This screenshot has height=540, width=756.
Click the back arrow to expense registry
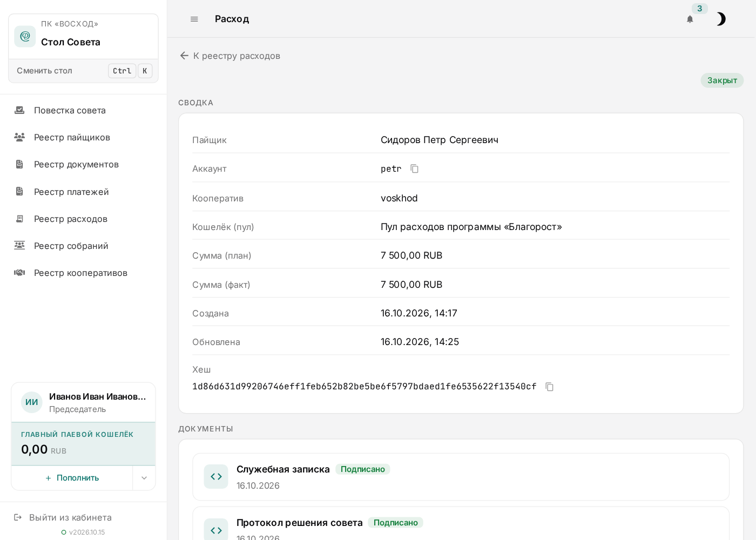click(184, 56)
